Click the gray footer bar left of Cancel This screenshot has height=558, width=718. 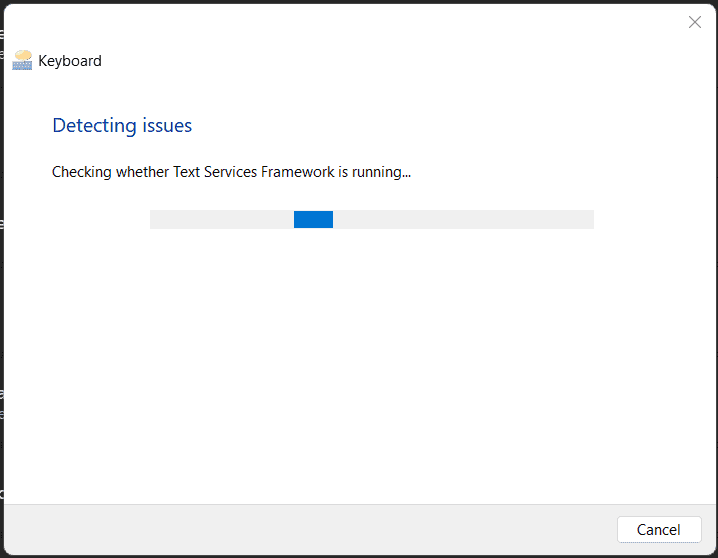(300, 529)
